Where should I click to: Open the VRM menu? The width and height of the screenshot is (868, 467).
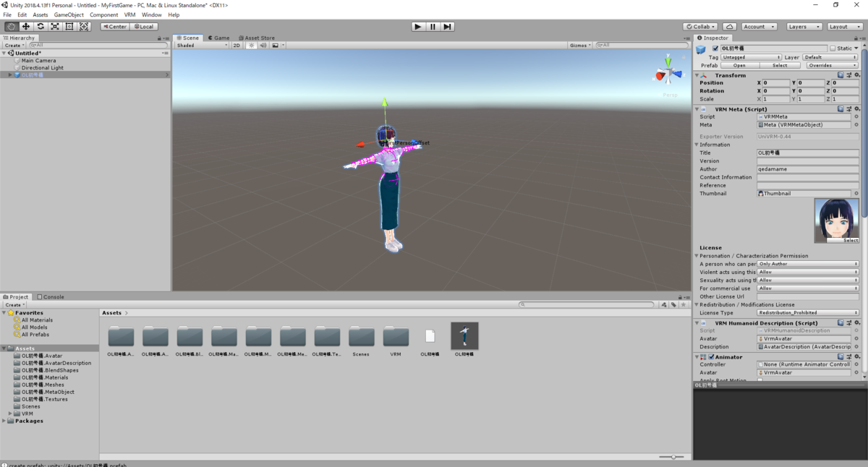[129, 14]
